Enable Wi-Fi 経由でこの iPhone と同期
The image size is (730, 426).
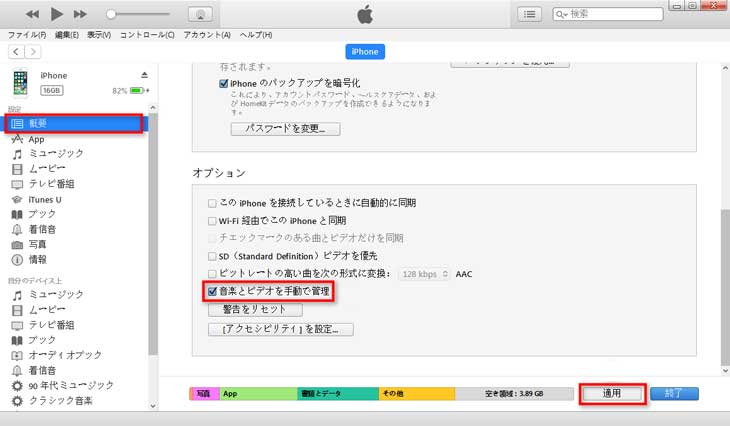tap(212, 221)
